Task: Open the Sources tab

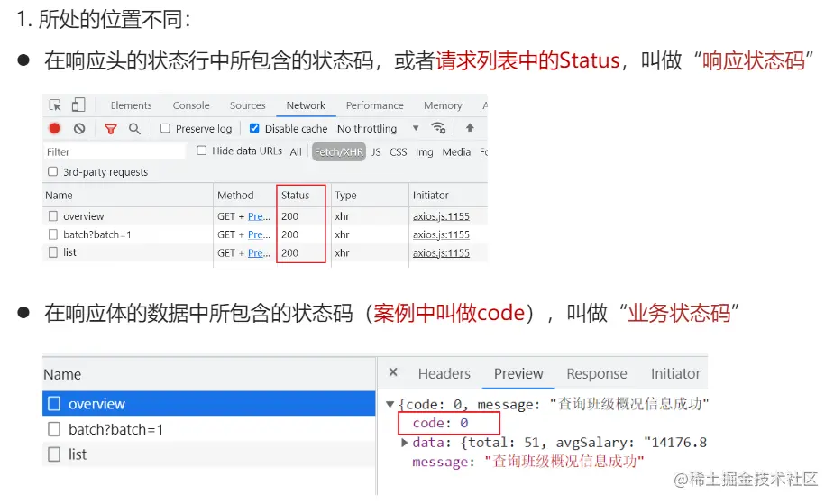Action: pos(247,105)
